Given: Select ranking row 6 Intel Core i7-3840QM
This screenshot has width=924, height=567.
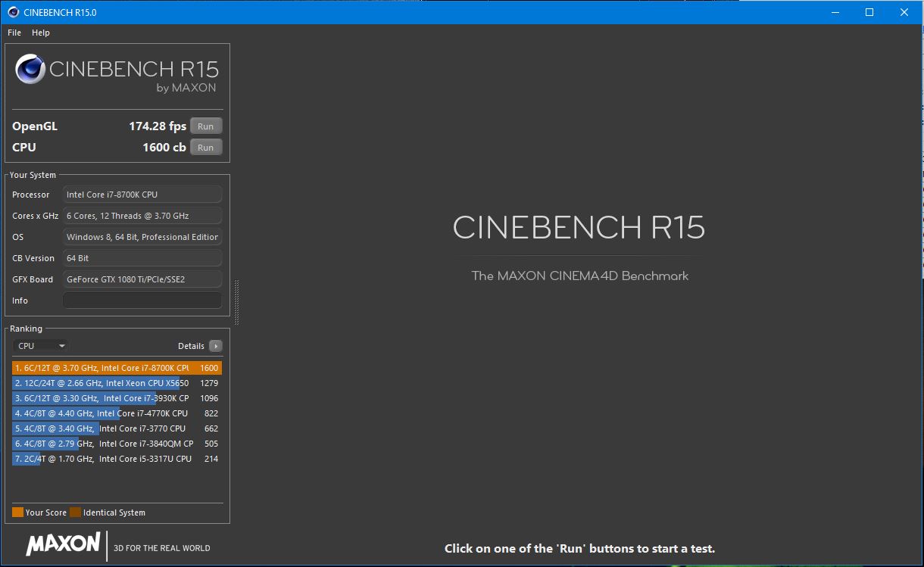Looking at the screenshot, I should point(117,444).
